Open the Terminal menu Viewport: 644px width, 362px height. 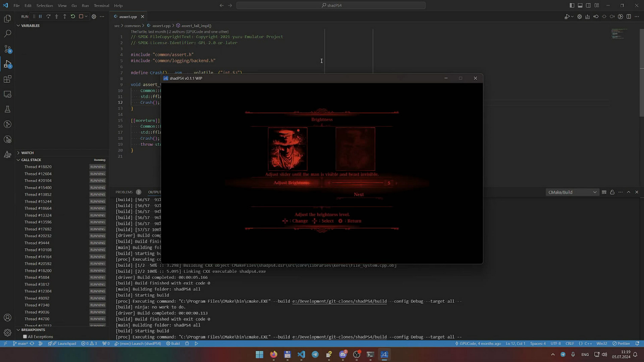pyautogui.click(x=101, y=6)
